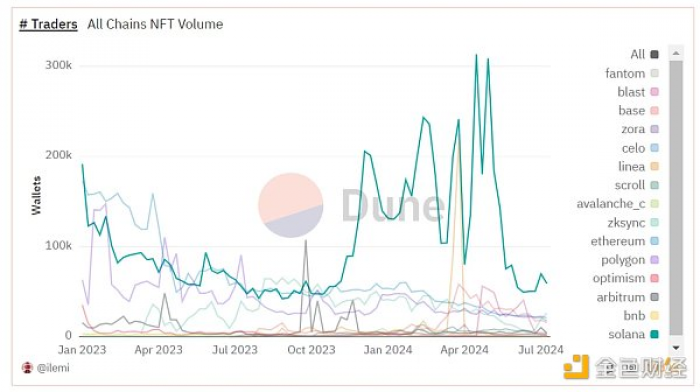The height and width of the screenshot is (392, 700).
Task: Click the All Chains NFT Volume subtitle
Action: coord(155,24)
